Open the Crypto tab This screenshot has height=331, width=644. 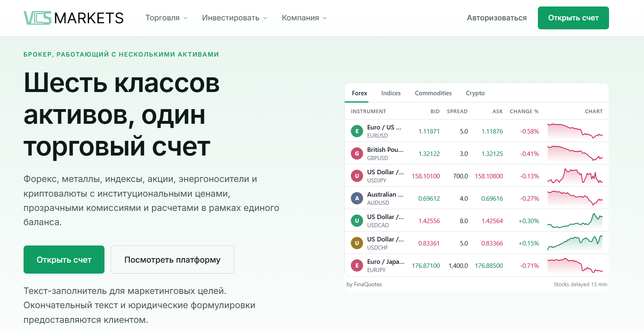(475, 93)
